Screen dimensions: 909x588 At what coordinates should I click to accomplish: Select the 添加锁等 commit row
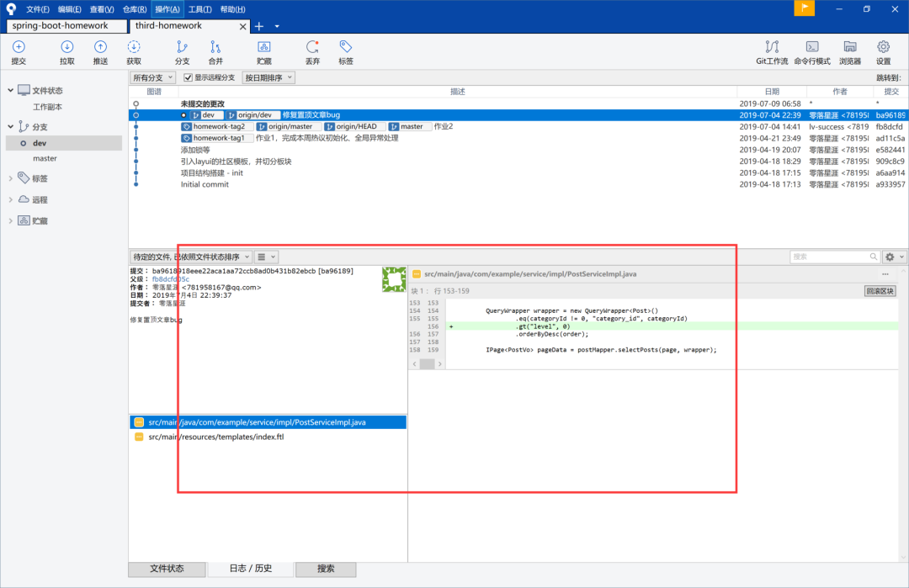pyautogui.click(x=518, y=150)
